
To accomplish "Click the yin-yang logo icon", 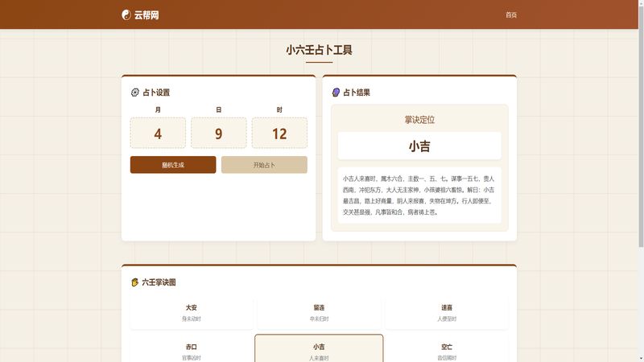I will coord(126,14).
